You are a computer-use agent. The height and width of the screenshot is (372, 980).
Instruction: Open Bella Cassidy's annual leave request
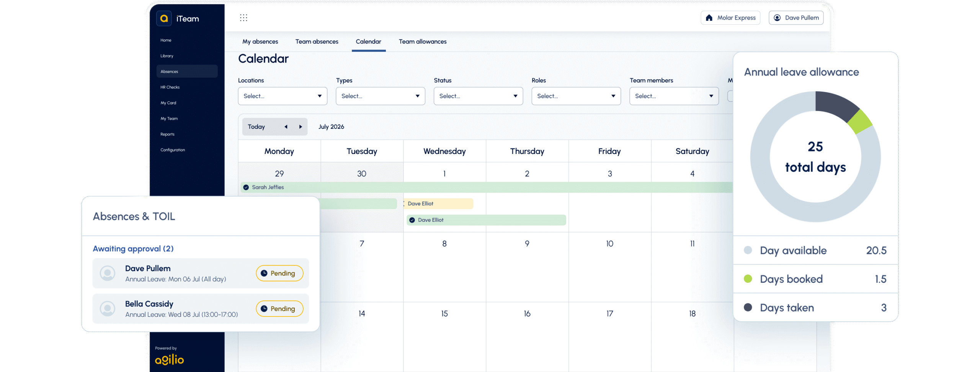click(x=201, y=308)
